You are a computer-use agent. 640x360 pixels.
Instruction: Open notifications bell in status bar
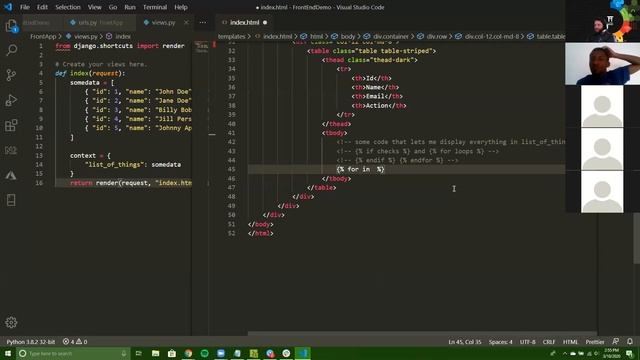tap(630, 342)
